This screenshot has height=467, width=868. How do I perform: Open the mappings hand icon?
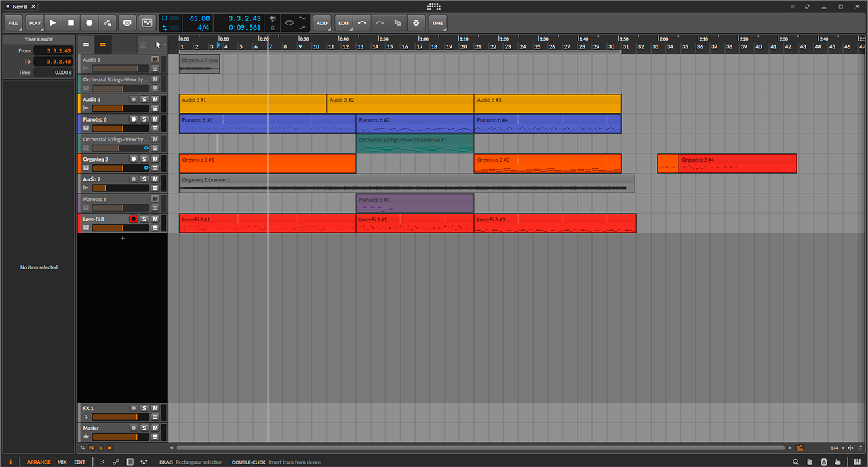pyautogui.click(x=838, y=462)
